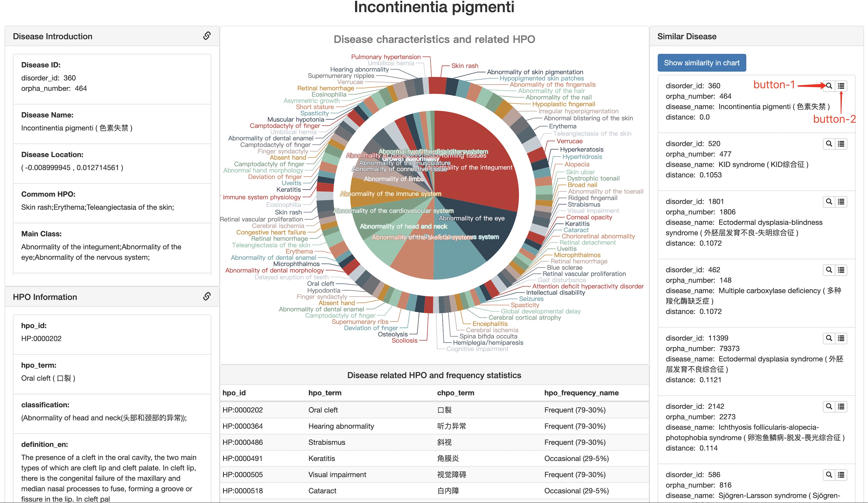Click HP:0000202 value in HPO Information
This screenshot has height=503, width=868.
pos(41,339)
